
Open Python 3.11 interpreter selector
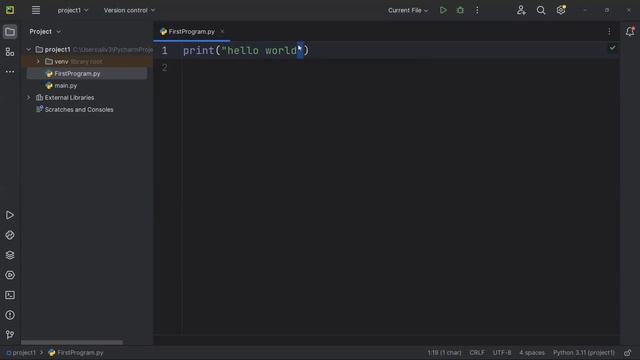pyautogui.click(x=584, y=353)
